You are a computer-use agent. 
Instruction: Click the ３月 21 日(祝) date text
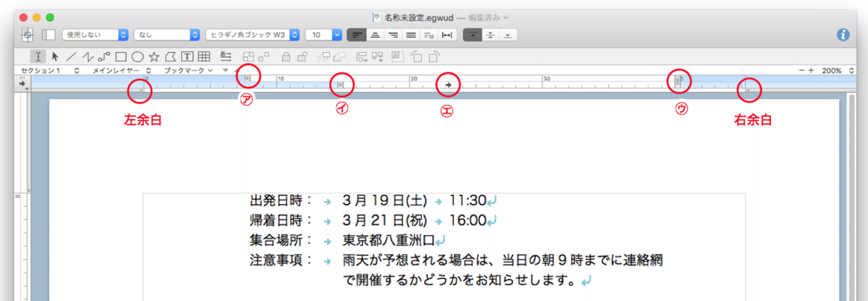point(386,220)
